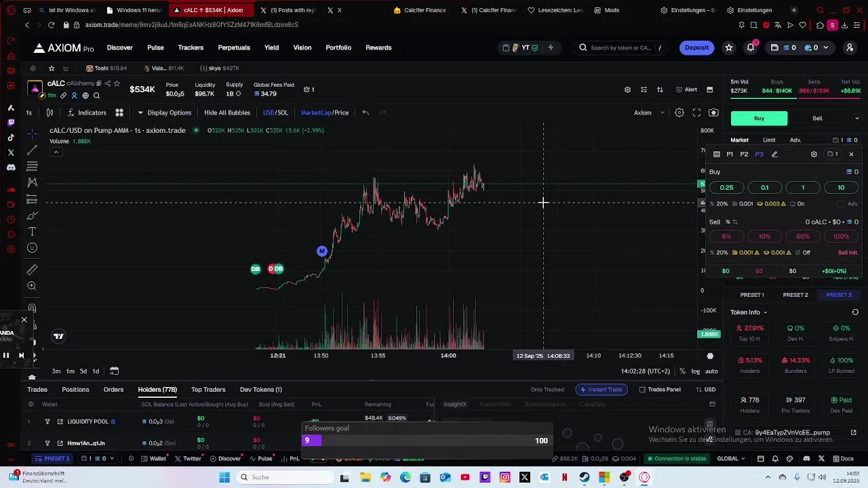Viewport: 868px width, 488px height.
Task: Toggle percent scale on the chart
Action: click(x=682, y=371)
